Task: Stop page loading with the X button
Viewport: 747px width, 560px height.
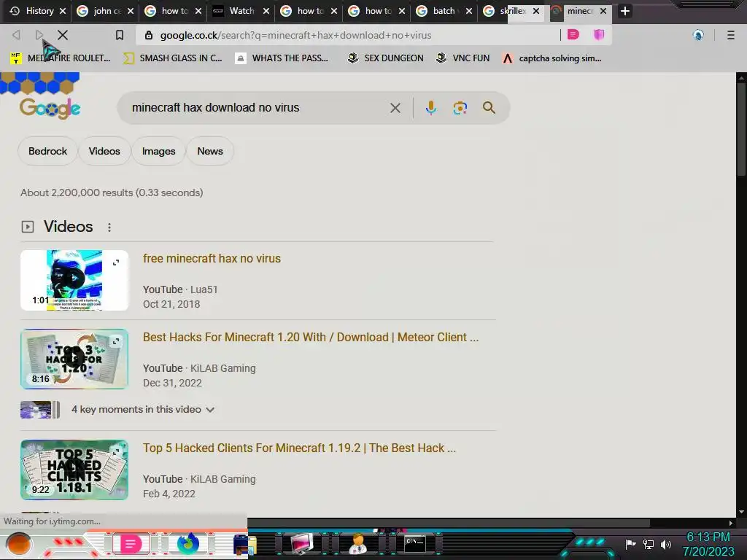Action: click(63, 35)
